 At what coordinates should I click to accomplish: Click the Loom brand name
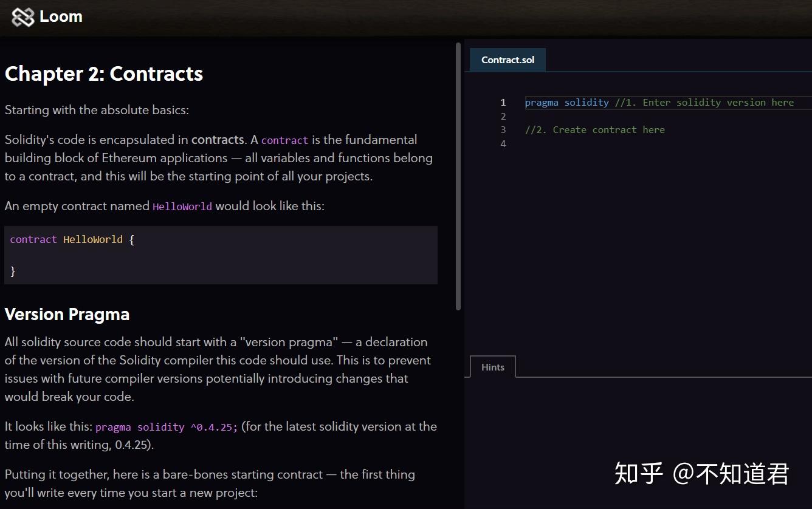(61, 16)
